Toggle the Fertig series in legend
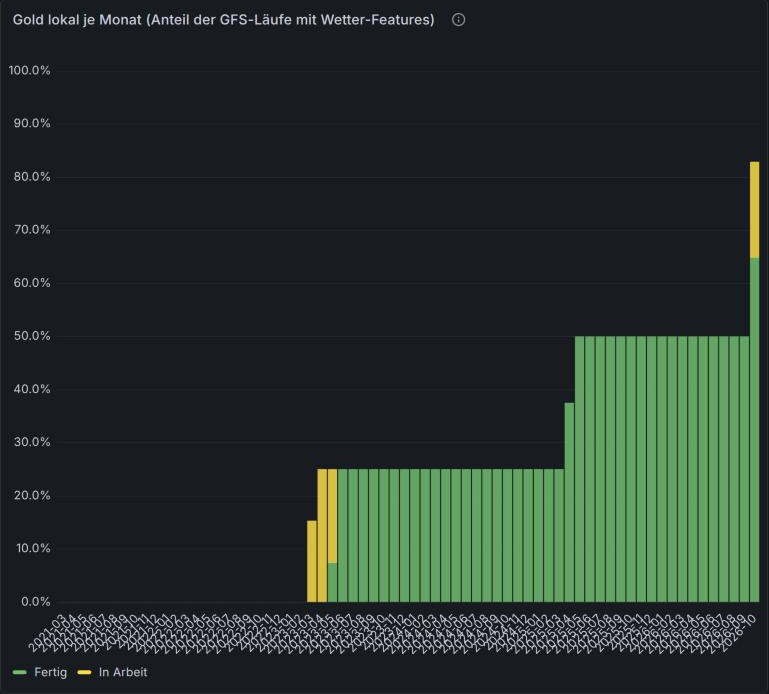This screenshot has height=694, width=769. 50,672
